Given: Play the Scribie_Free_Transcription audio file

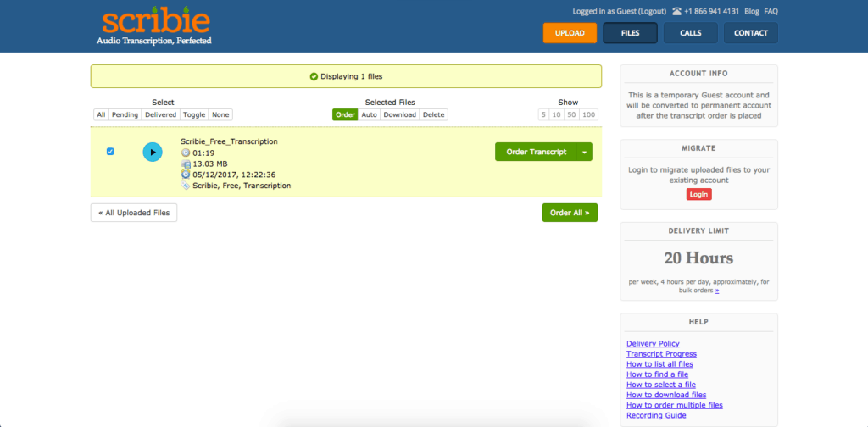Looking at the screenshot, I should pyautogui.click(x=153, y=152).
